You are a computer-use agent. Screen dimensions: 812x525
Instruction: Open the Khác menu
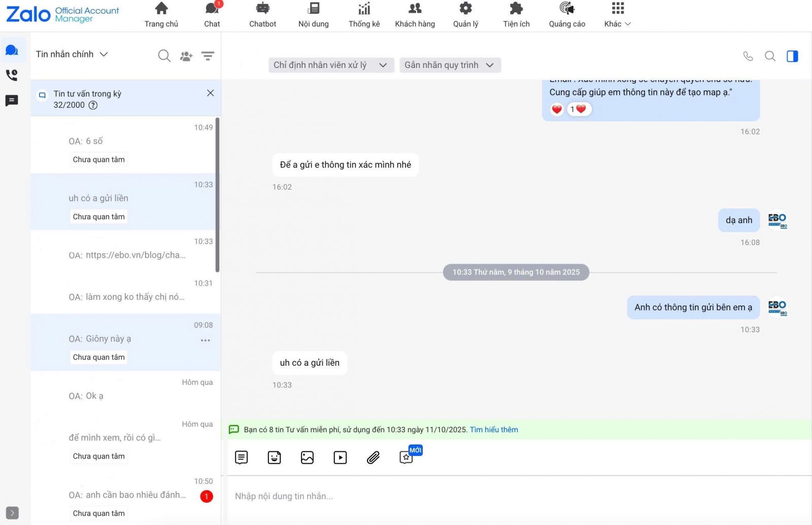tap(617, 15)
